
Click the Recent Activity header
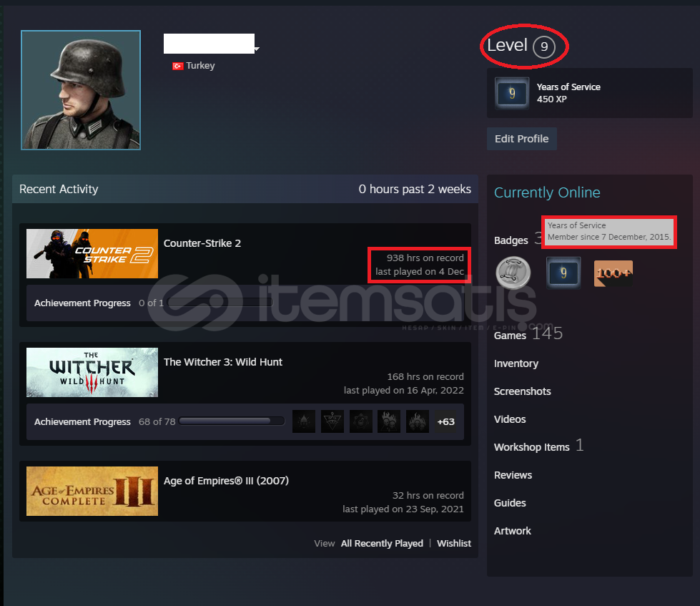(x=59, y=190)
